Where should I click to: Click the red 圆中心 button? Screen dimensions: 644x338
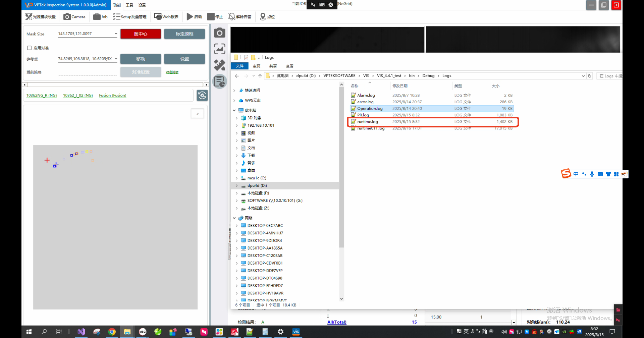141,34
